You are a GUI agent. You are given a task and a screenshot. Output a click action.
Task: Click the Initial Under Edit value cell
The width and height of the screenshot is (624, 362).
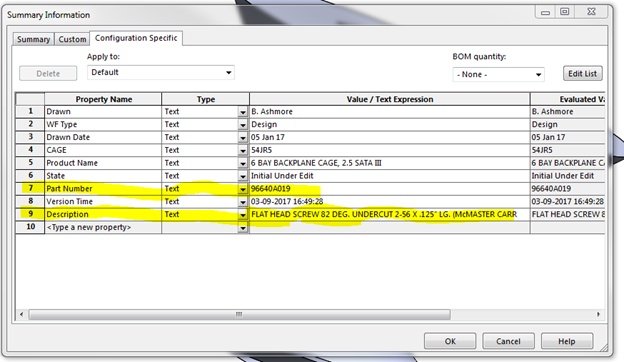[390, 175]
